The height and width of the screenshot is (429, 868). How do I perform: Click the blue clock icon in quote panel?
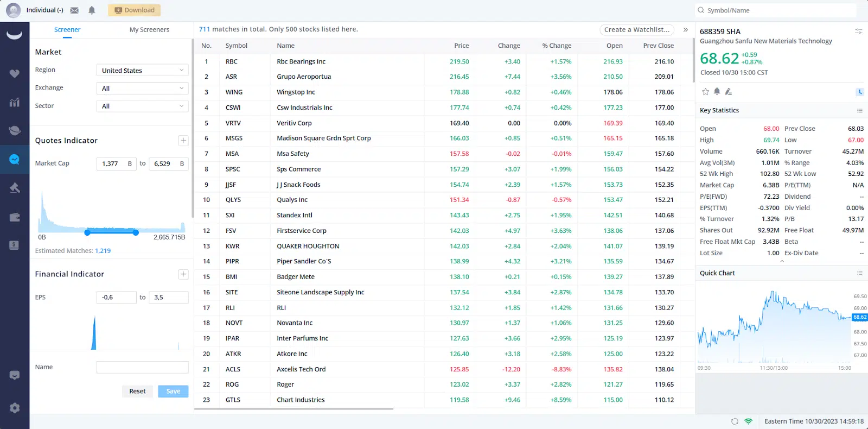click(860, 92)
